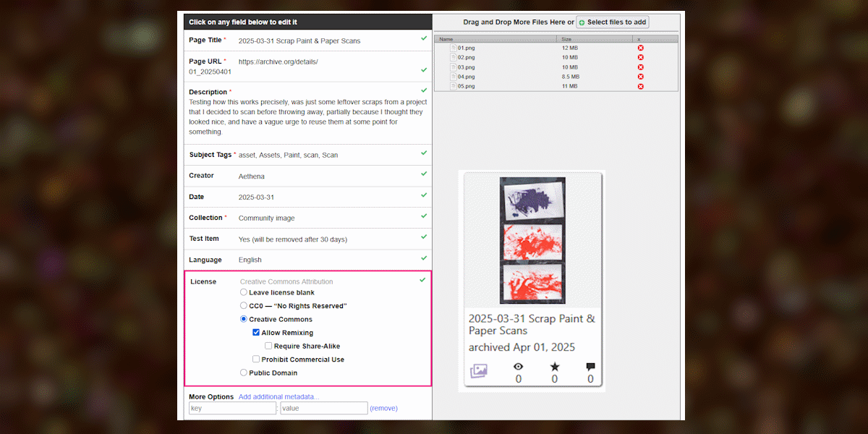Viewport: 868px width, 434px height.
Task: Uncheck the Allow Remixing checkbox
Action: (256, 332)
